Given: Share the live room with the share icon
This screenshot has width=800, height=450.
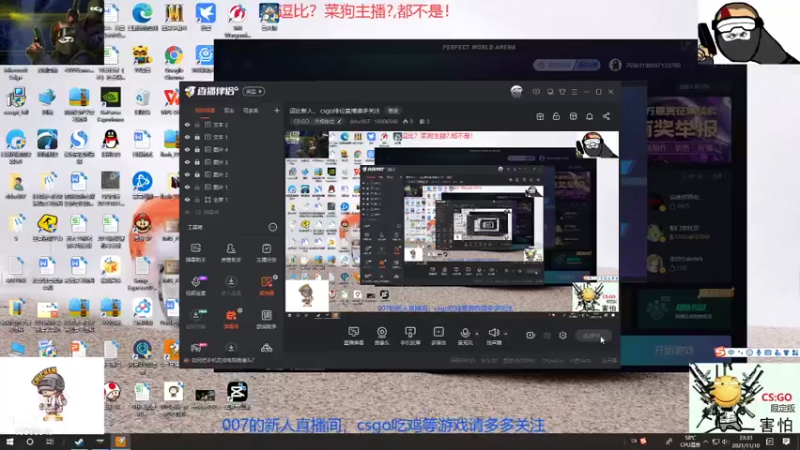Looking at the screenshot, I should click(x=606, y=116).
